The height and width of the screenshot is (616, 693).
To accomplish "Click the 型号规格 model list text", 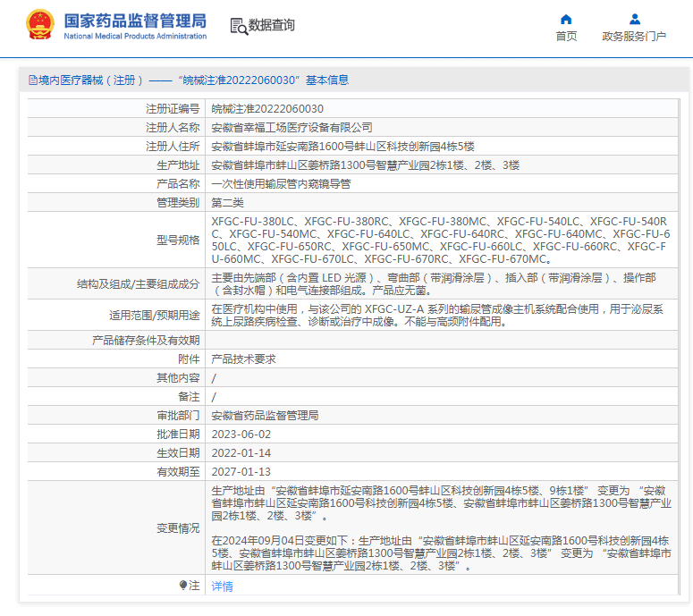I will click(x=441, y=240).
